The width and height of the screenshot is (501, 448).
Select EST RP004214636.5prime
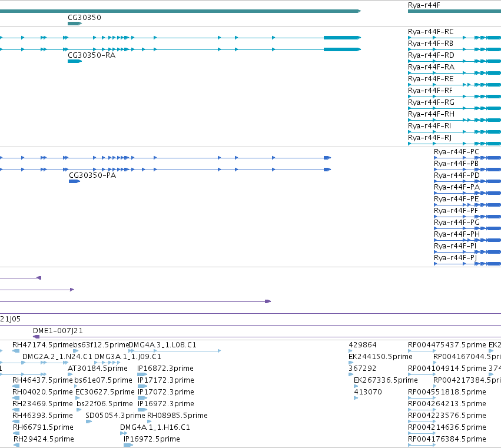(447, 428)
